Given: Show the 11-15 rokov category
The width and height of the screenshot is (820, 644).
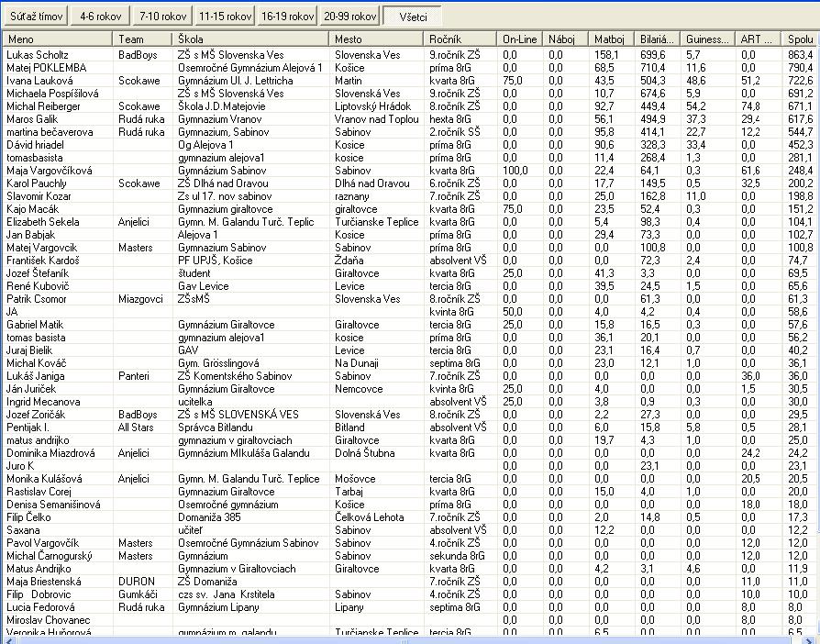Looking at the screenshot, I should click(225, 17).
